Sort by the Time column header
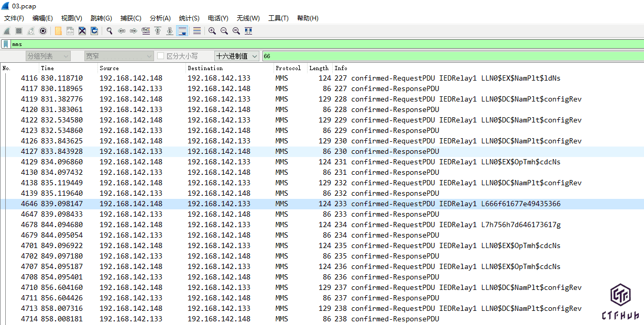This screenshot has height=325, width=644. point(47,68)
